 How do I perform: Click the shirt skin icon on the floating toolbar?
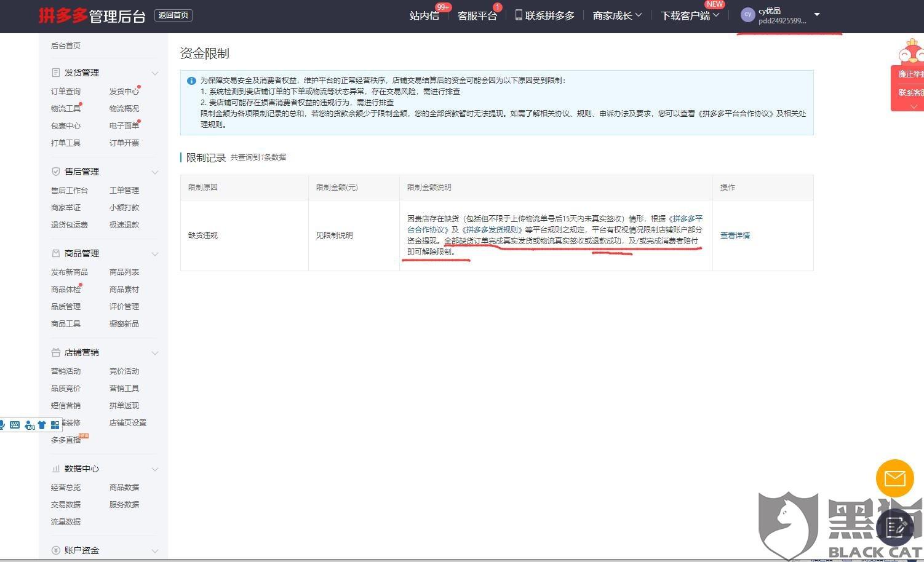coord(42,425)
